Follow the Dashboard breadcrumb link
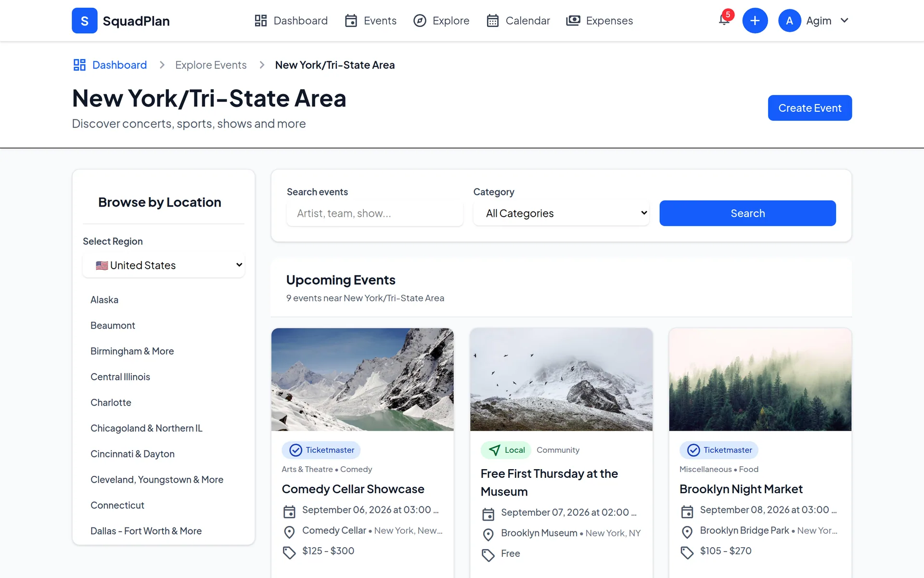This screenshot has width=924, height=578. 119,65
